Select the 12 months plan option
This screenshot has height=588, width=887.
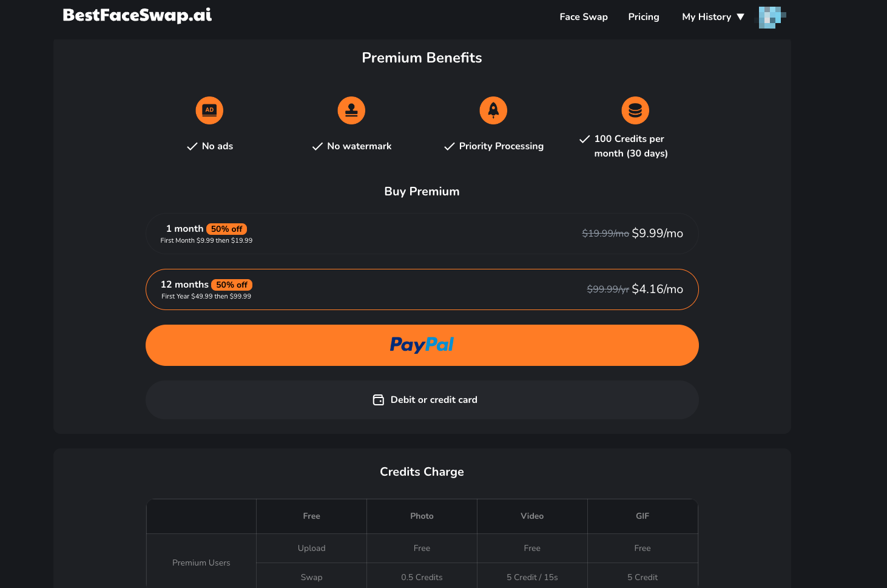[x=422, y=289]
